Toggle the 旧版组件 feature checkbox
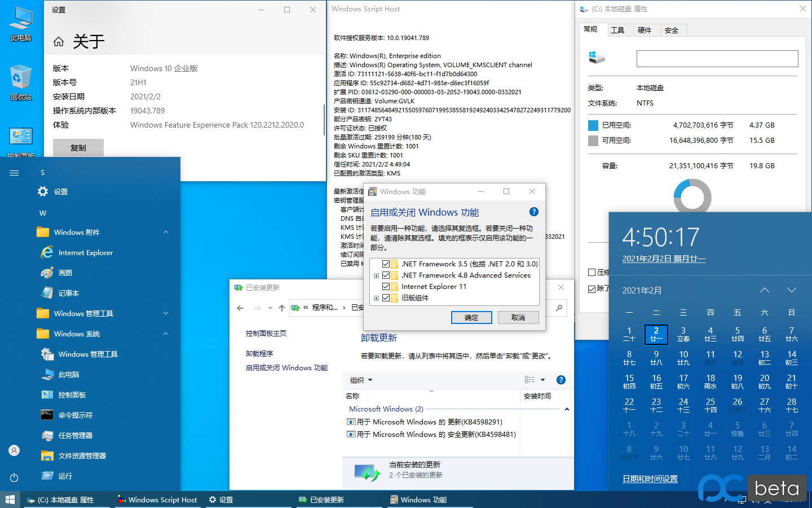 pos(386,298)
